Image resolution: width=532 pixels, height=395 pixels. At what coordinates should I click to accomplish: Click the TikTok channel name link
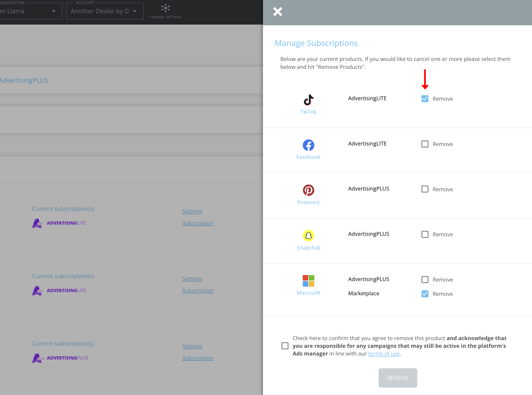click(308, 112)
